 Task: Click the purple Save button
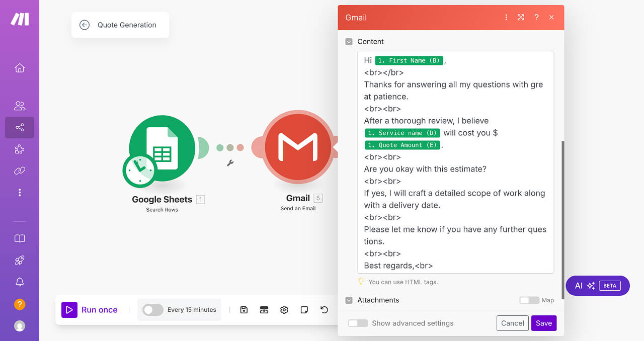pos(544,323)
